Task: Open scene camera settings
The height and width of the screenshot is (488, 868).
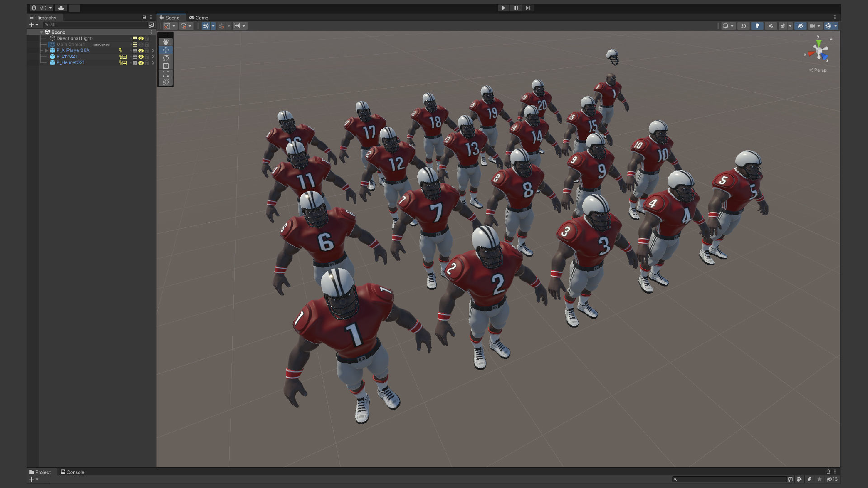Action: [812, 26]
